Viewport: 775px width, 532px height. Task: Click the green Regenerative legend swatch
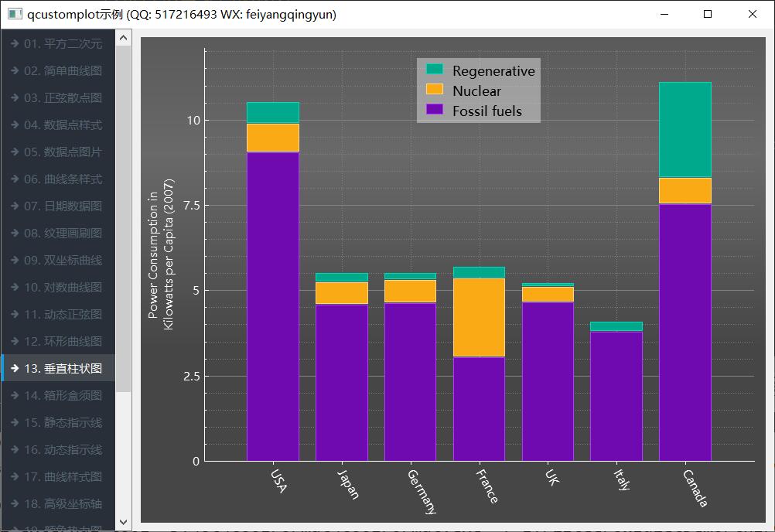[x=435, y=70]
